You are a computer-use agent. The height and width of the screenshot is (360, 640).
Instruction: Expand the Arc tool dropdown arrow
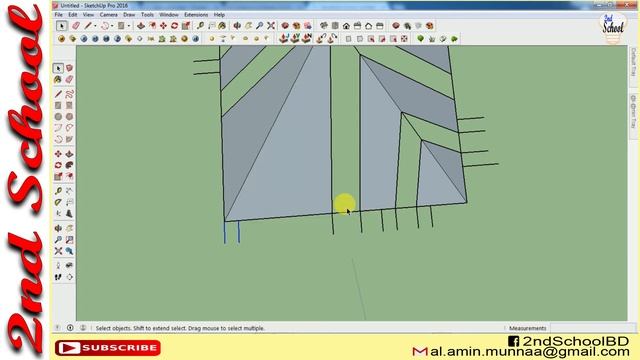[x=112, y=26]
